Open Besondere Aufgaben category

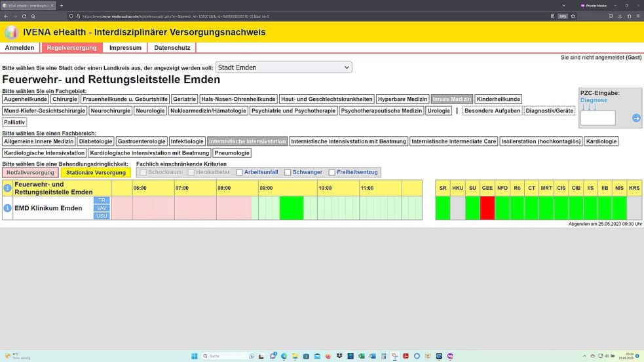pyautogui.click(x=492, y=111)
